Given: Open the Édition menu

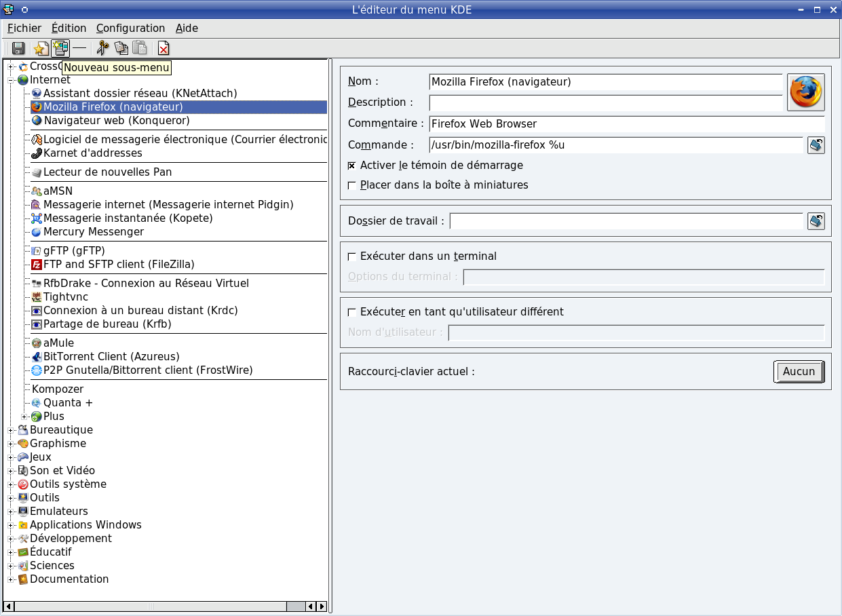Looking at the screenshot, I should coord(69,28).
